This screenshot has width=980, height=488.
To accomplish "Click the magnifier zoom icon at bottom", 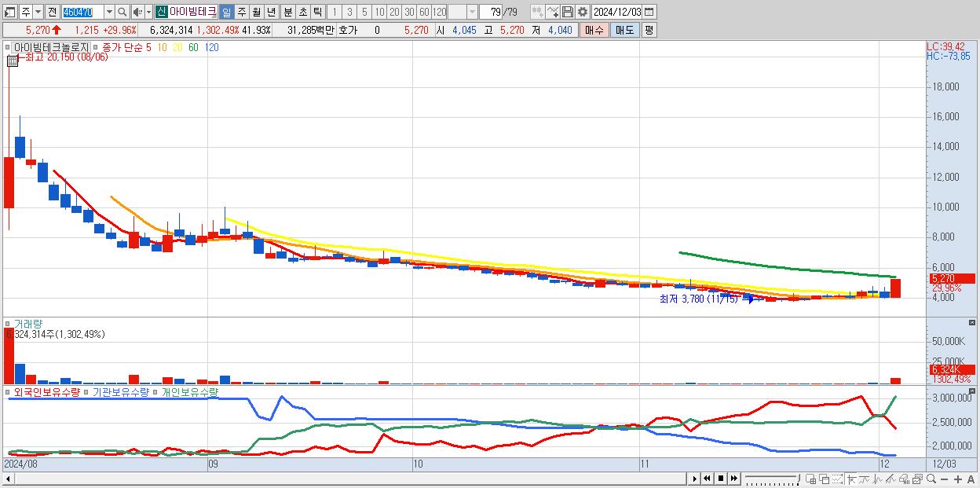I will (931, 479).
